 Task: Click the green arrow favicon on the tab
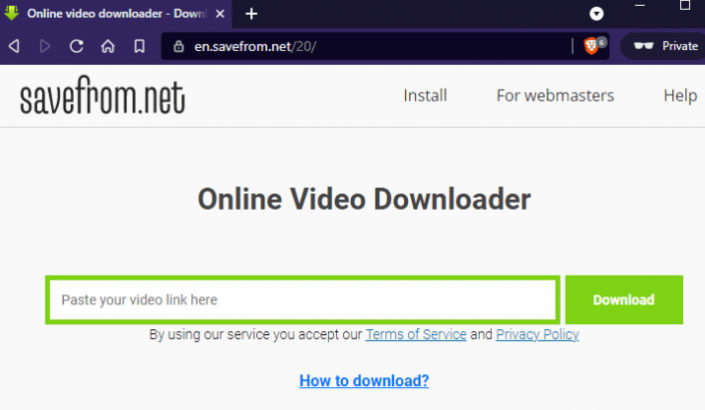click(12, 13)
